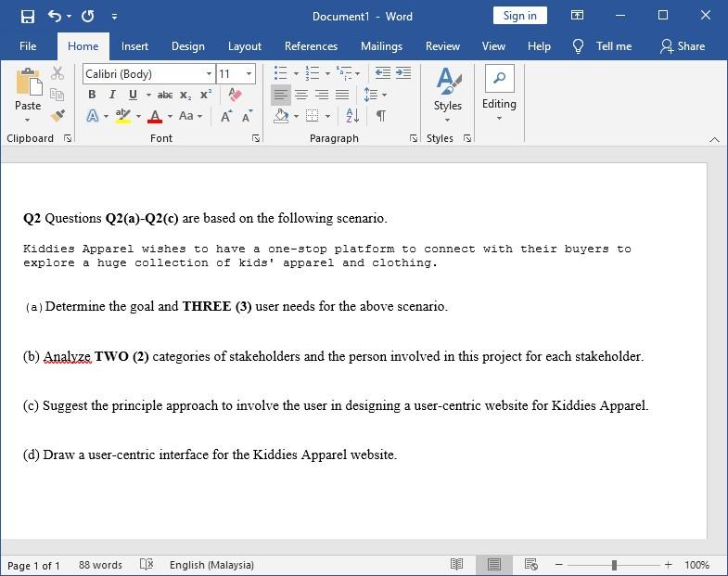Toggle bold formatting
Viewport: 728px width, 576px height.
coord(92,95)
